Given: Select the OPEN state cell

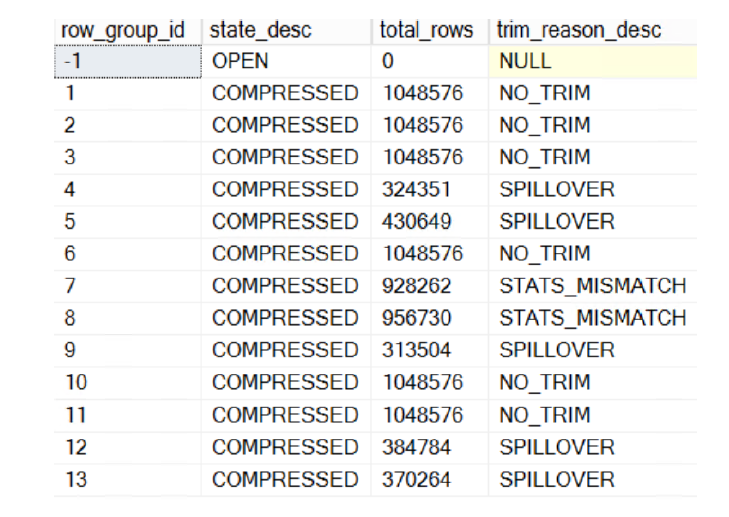Looking at the screenshot, I should point(286,61).
